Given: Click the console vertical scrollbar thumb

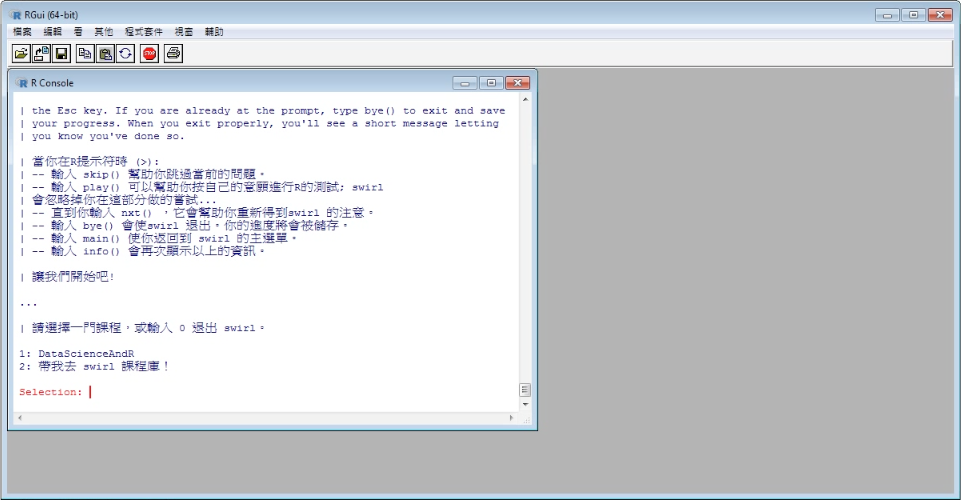Looking at the screenshot, I should 525,390.
